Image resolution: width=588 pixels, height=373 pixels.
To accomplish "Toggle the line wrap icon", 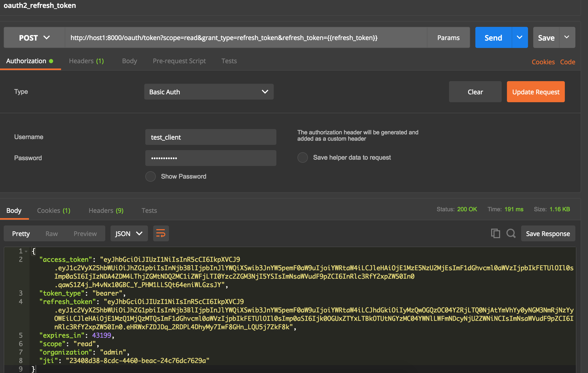I will coord(161,233).
